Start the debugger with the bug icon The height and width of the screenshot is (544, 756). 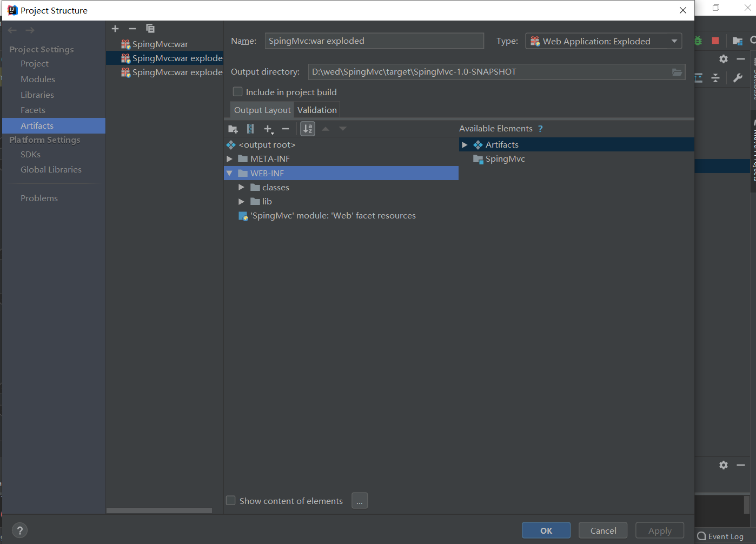pyautogui.click(x=698, y=40)
